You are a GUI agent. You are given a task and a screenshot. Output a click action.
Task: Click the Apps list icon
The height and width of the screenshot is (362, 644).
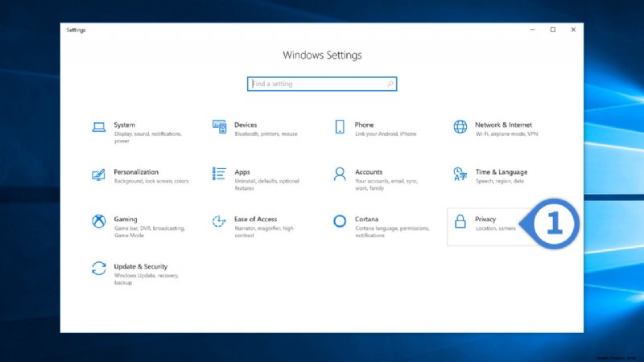pyautogui.click(x=219, y=174)
